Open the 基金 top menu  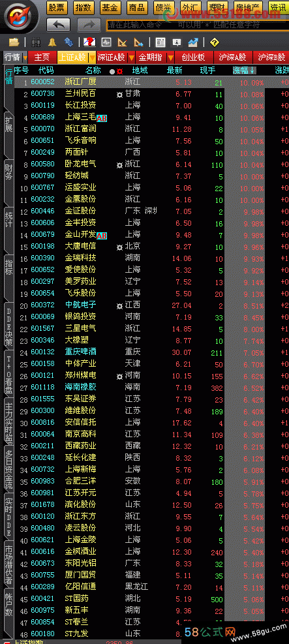pyautogui.click(x=110, y=7)
